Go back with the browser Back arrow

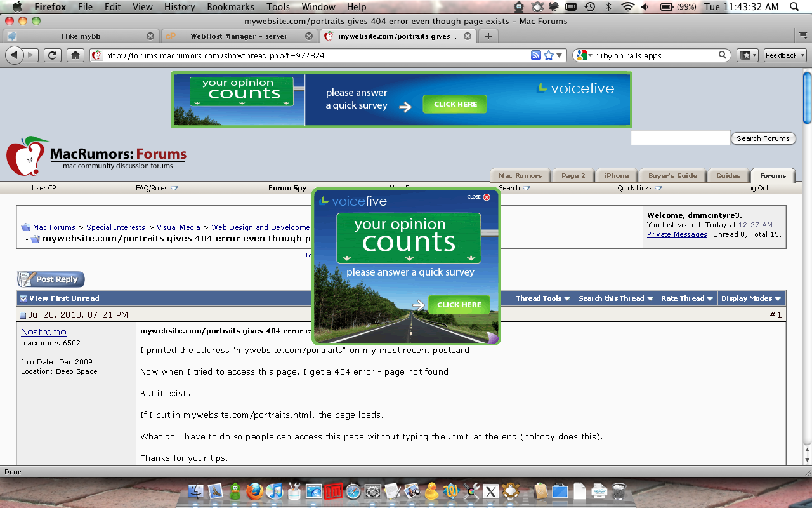click(15, 55)
